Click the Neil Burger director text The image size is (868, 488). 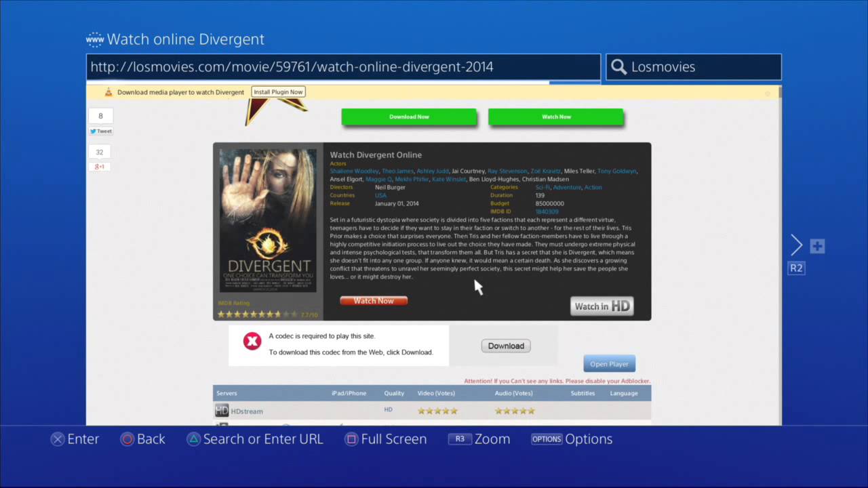pyautogui.click(x=389, y=188)
